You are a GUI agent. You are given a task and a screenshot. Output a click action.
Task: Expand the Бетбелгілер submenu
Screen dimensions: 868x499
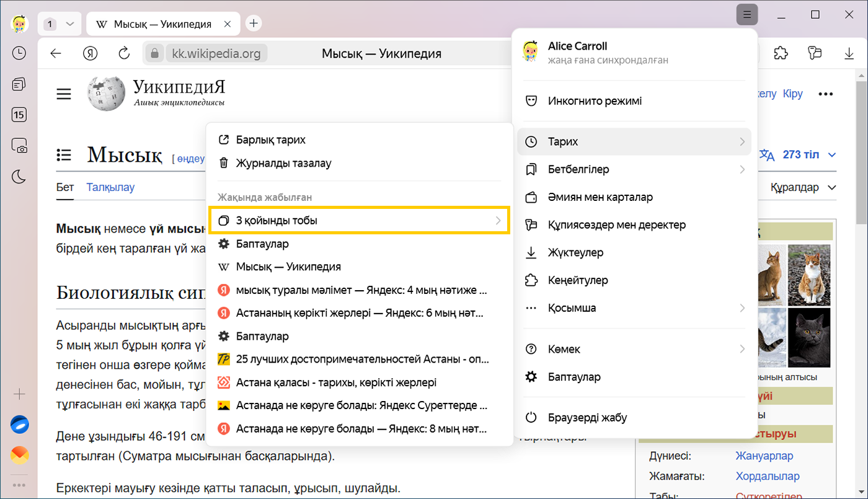point(634,169)
